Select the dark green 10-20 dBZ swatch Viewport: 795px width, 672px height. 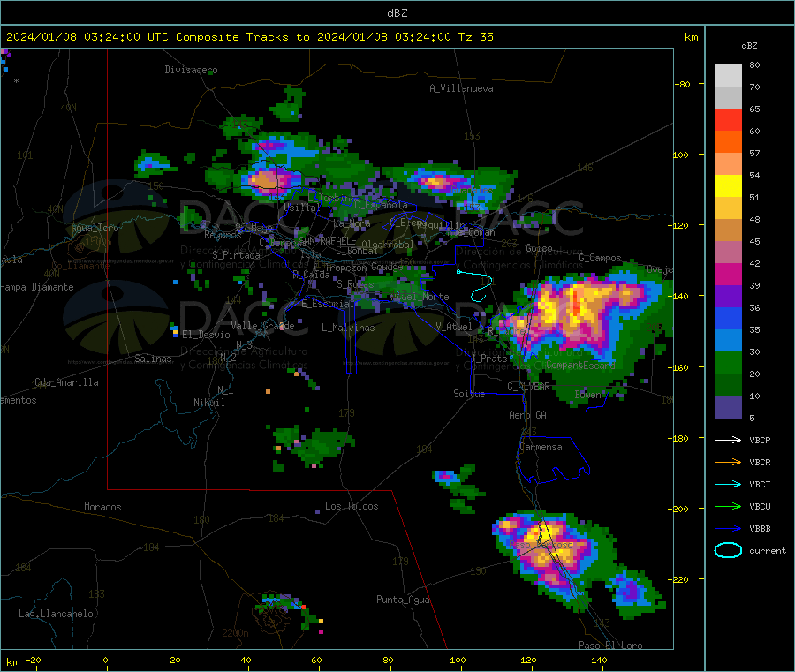(x=728, y=385)
